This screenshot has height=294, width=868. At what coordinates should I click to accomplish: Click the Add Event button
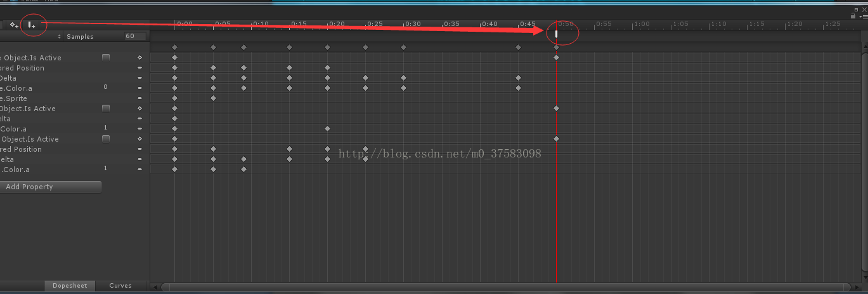click(30, 25)
